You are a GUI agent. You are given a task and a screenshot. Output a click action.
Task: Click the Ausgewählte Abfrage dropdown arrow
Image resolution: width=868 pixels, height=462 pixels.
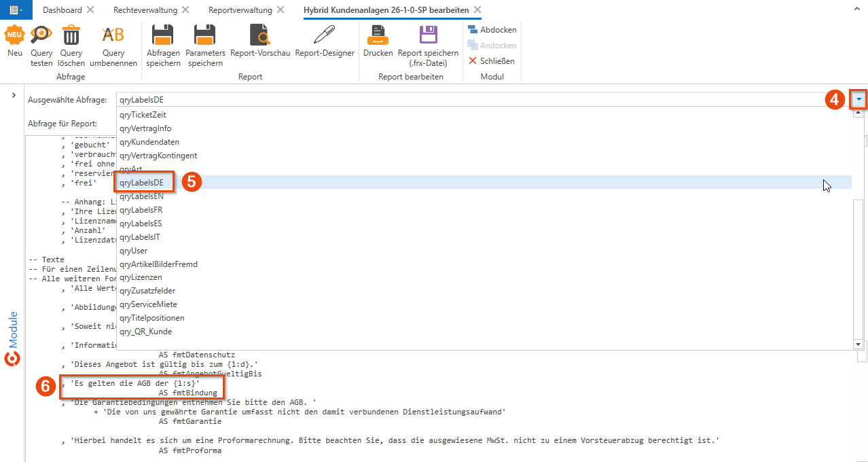tap(859, 100)
